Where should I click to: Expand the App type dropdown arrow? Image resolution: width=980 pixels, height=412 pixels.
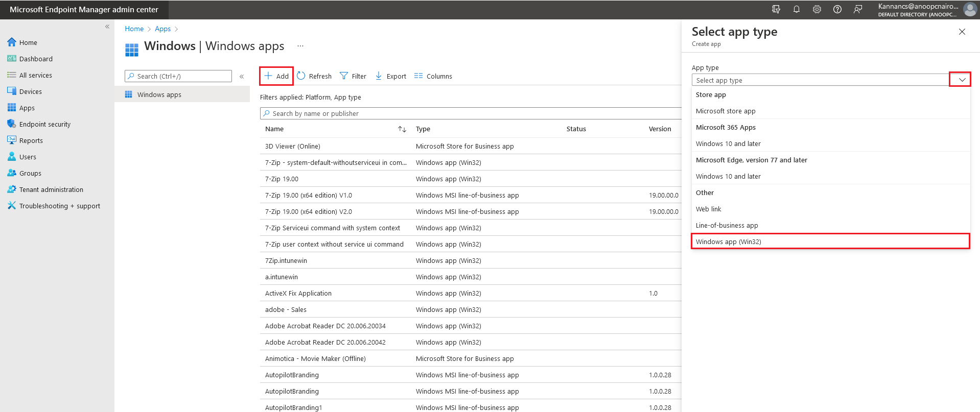point(962,80)
